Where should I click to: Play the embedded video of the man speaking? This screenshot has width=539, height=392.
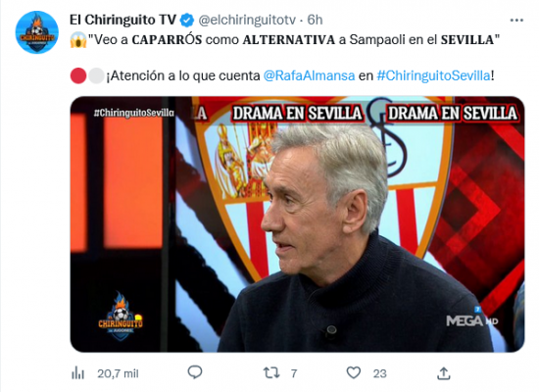click(x=297, y=224)
